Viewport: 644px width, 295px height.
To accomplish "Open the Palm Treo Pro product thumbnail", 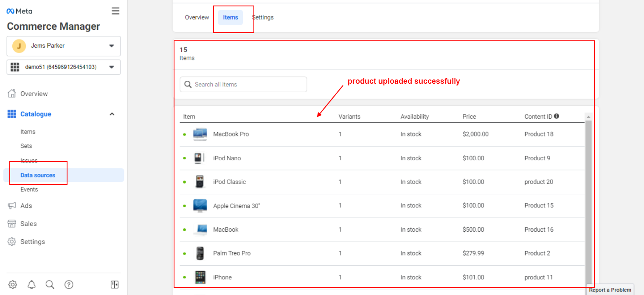I will click(200, 253).
